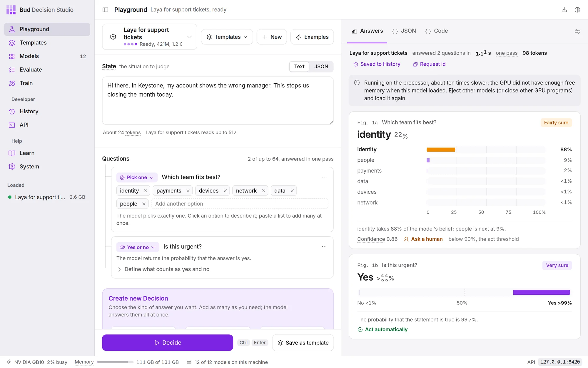Open Train in the sidebar
The image size is (588, 368).
pos(47,83)
